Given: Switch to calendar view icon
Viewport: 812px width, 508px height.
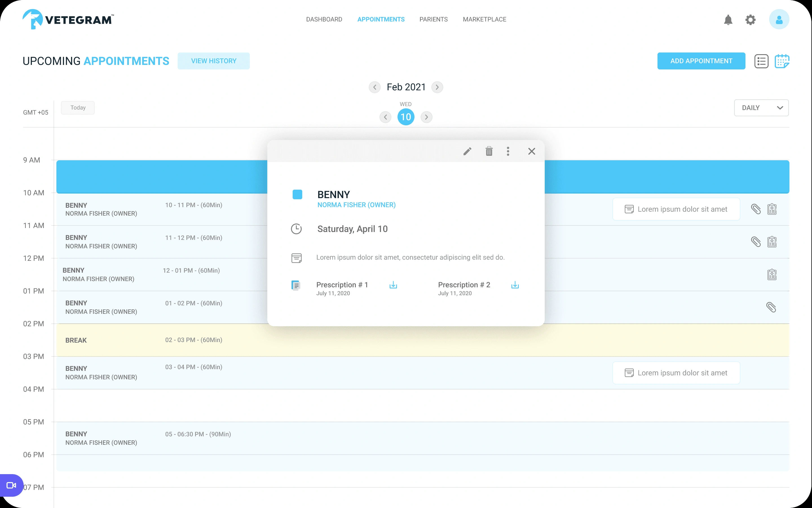Looking at the screenshot, I should pyautogui.click(x=782, y=61).
